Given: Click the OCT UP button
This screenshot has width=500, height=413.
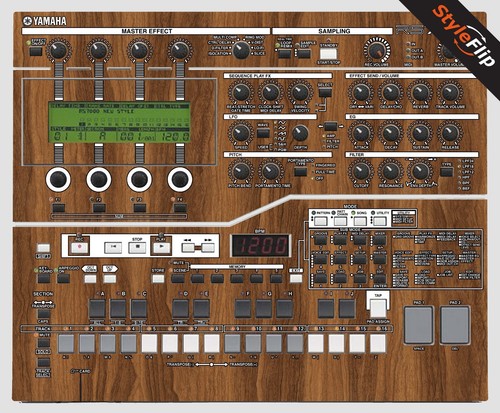Looking at the screenshot, I should [x=110, y=279].
